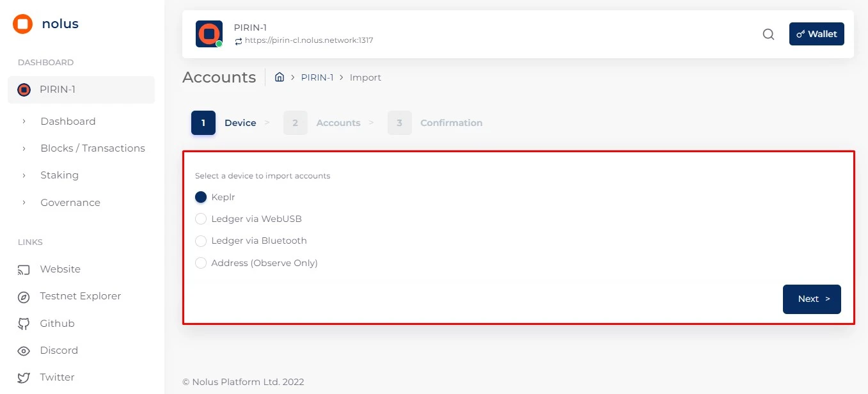Click the Website link icon
The width and height of the screenshot is (868, 394).
point(24,269)
